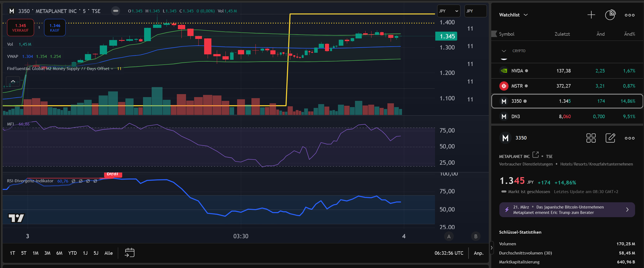Click the 3350 M logo in the watchlist

(504, 101)
